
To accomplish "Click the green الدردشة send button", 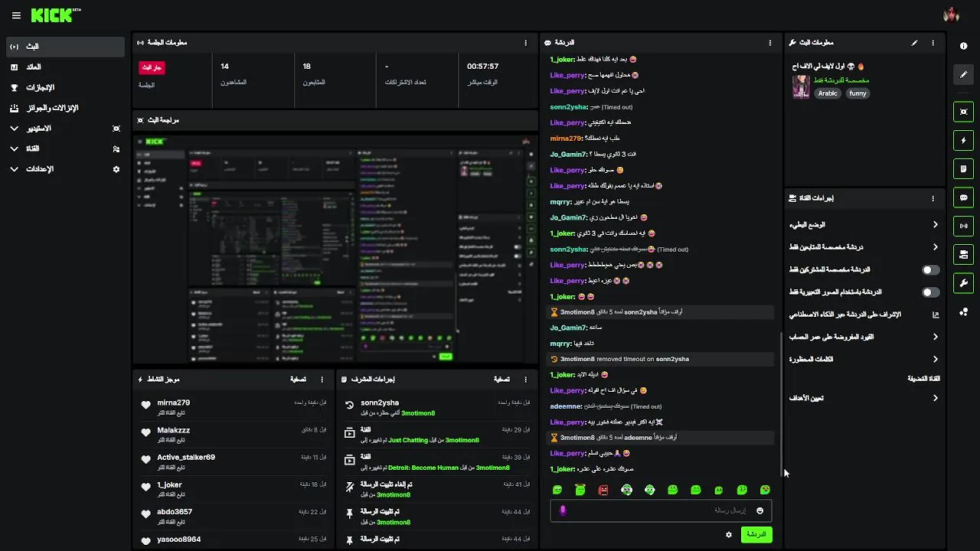I will [756, 534].
